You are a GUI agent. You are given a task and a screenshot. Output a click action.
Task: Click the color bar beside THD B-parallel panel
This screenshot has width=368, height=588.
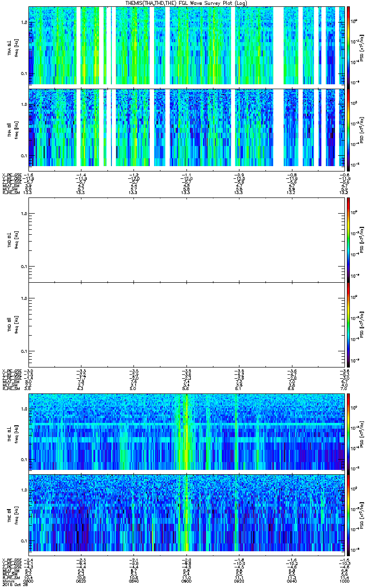pos(349,324)
